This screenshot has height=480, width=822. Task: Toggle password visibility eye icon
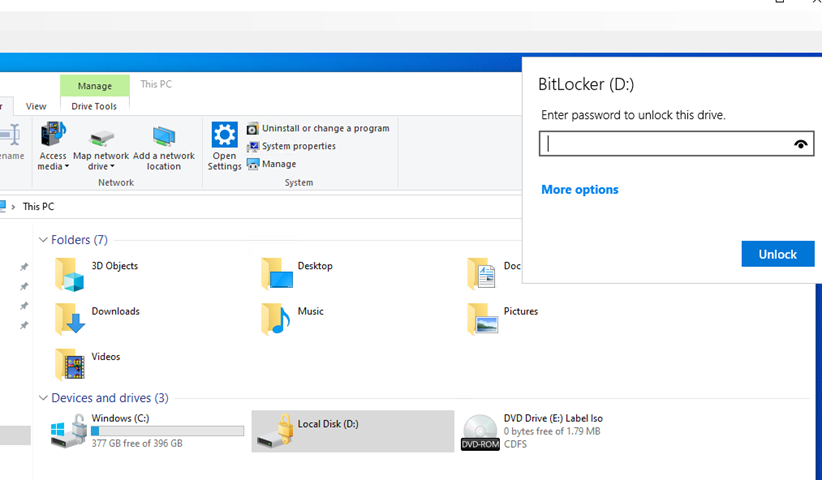pos(800,145)
